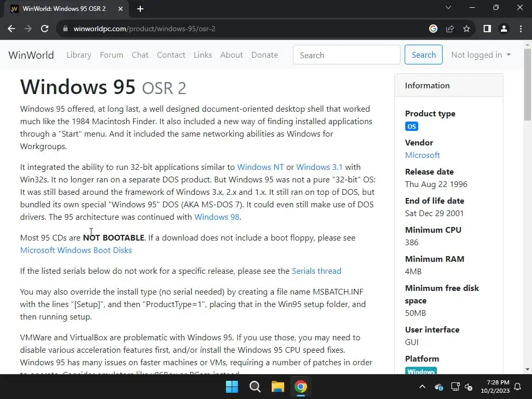Expand the Not logged in dropdown

click(481, 55)
